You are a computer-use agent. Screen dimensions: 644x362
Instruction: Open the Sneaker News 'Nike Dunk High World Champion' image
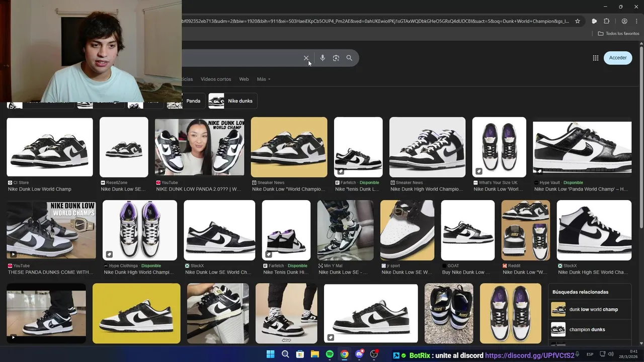(427, 147)
